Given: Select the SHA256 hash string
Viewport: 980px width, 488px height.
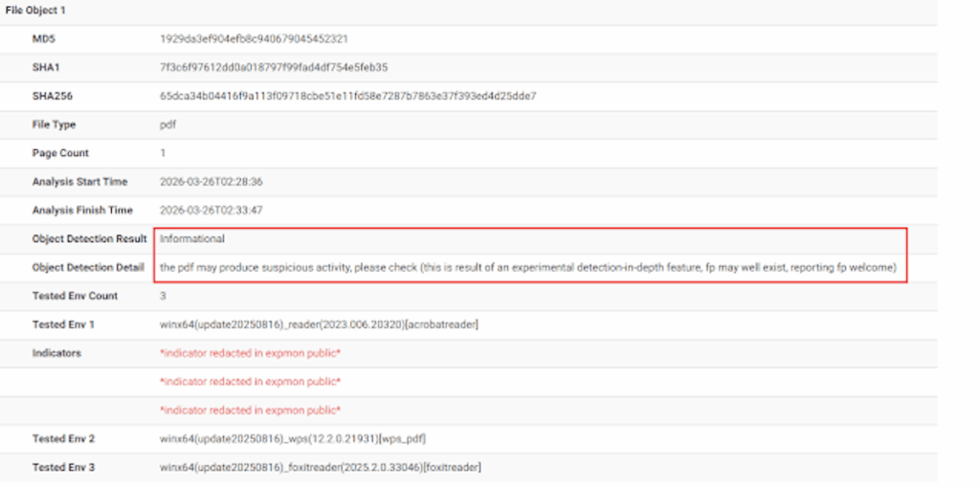Looking at the screenshot, I should tap(347, 97).
